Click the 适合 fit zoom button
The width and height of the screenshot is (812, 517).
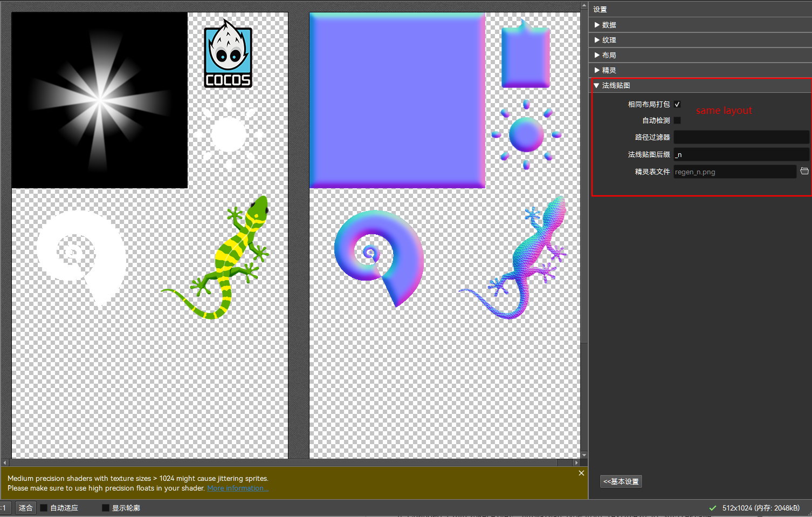25,508
